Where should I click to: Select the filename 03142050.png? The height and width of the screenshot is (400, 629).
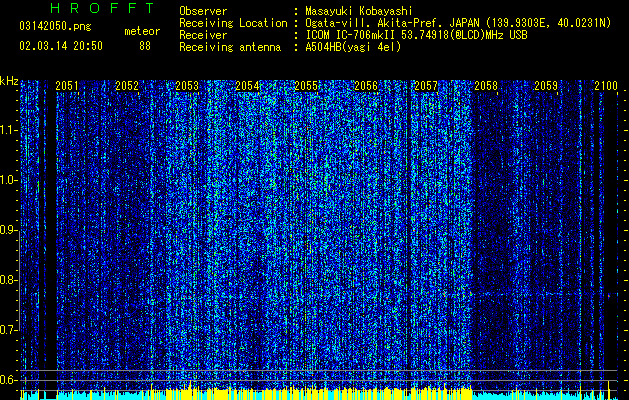(55, 26)
